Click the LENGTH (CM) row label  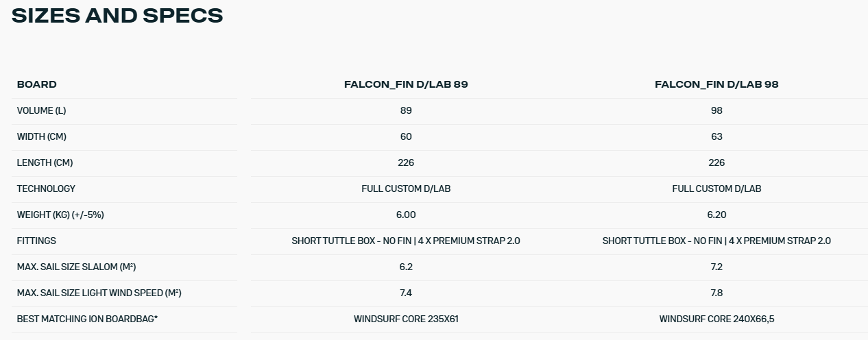[x=45, y=162]
